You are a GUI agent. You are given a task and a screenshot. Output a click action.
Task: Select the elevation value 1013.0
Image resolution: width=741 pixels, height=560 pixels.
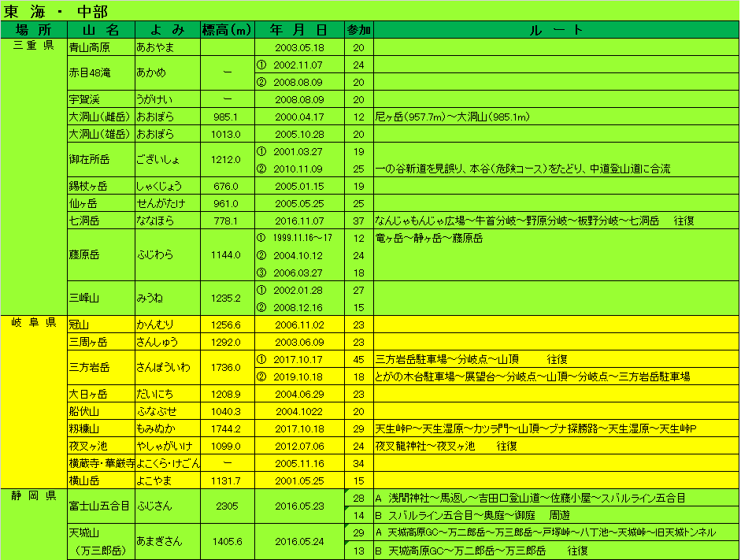click(x=225, y=134)
